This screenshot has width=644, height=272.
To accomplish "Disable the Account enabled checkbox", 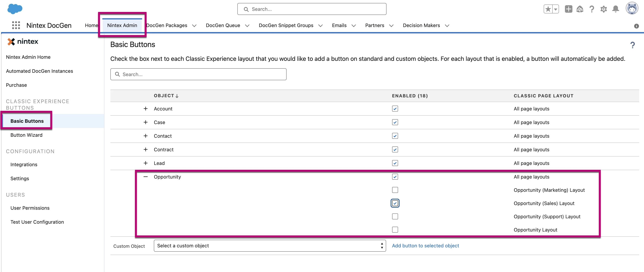I will [395, 109].
